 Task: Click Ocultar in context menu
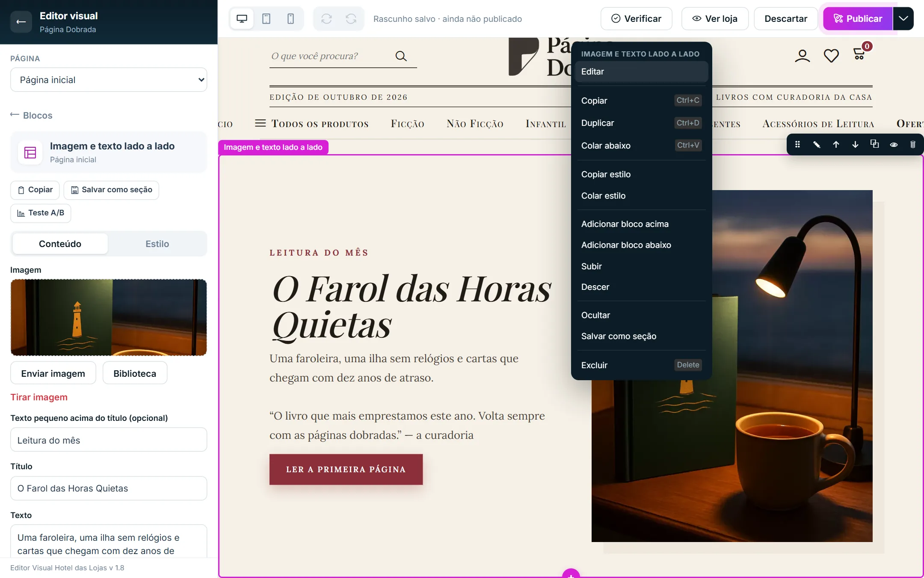point(641,315)
